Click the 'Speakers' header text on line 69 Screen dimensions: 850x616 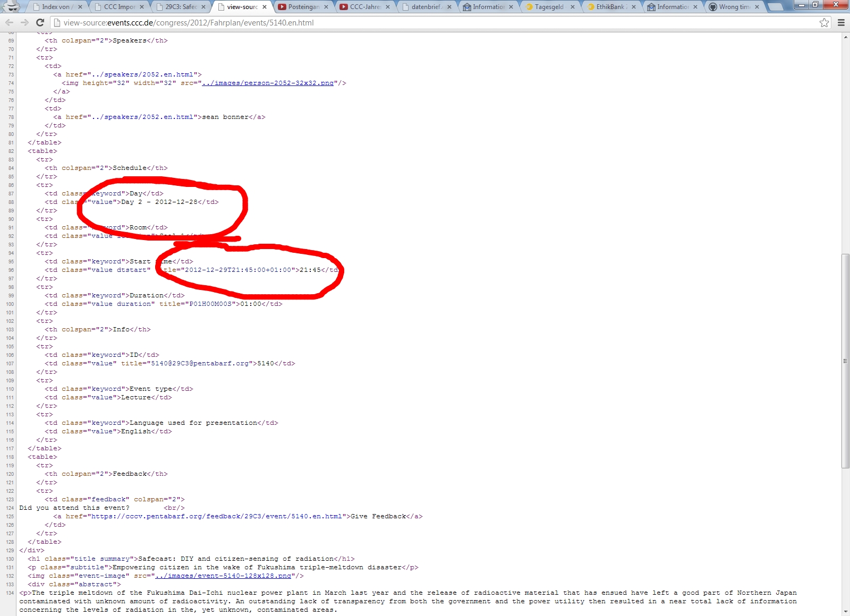130,40
